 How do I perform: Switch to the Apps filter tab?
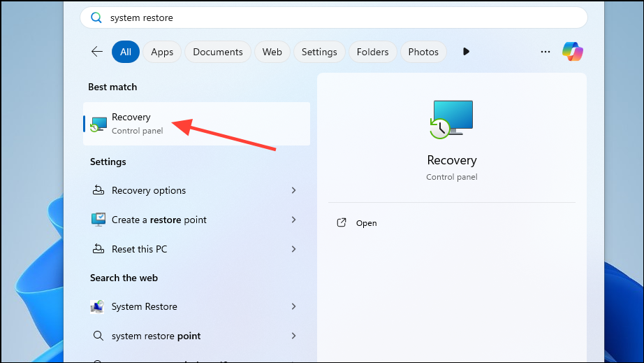[x=162, y=52]
